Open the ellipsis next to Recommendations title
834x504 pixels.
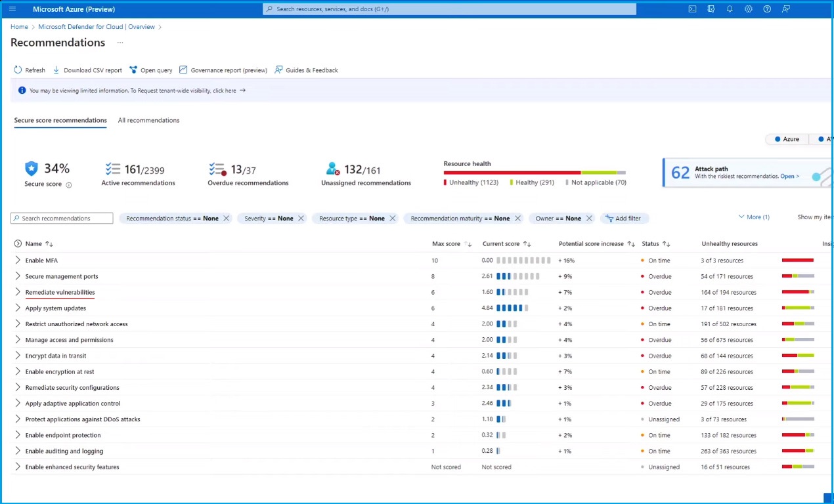[x=120, y=43]
